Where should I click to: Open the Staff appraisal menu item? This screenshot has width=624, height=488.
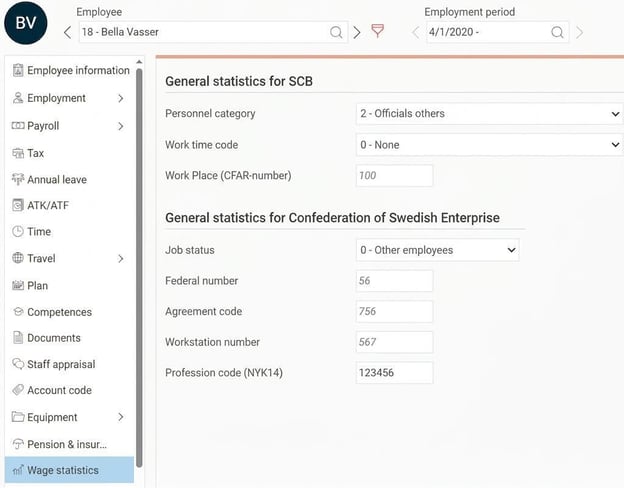(x=70, y=364)
